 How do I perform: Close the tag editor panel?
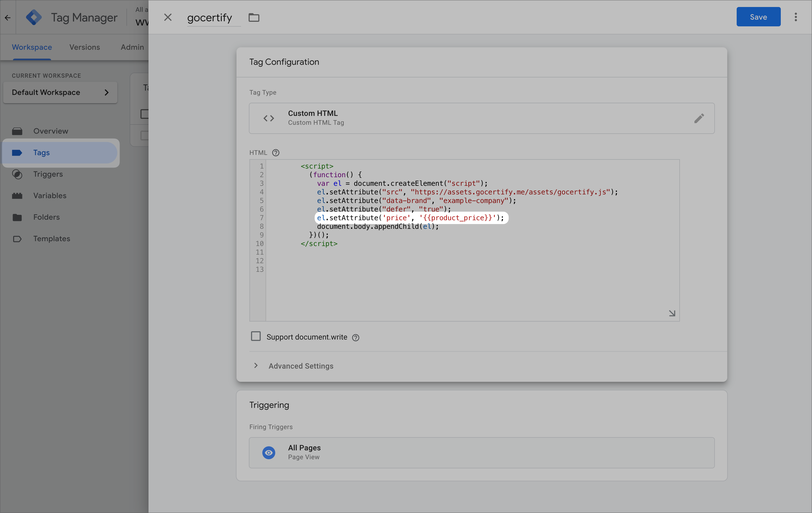coord(168,17)
